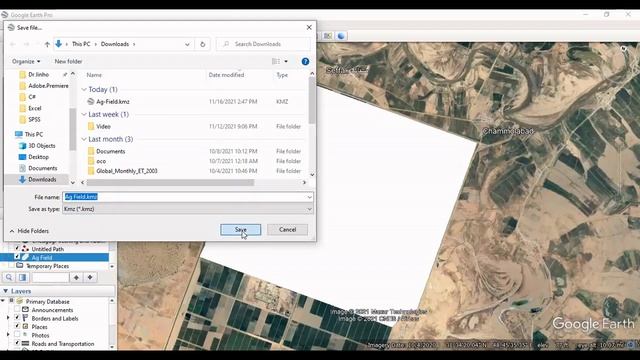Toggle Untitled Path checkbox
The height and width of the screenshot is (360, 640).
point(17,248)
